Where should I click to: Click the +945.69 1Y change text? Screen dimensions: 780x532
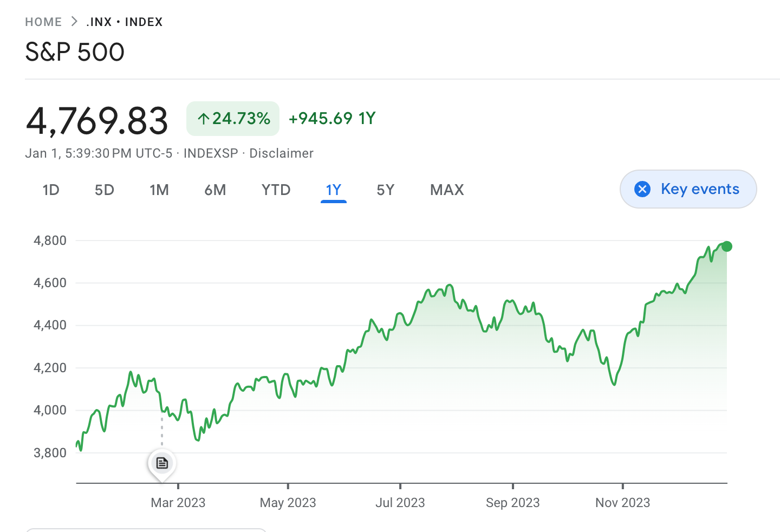coord(332,118)
